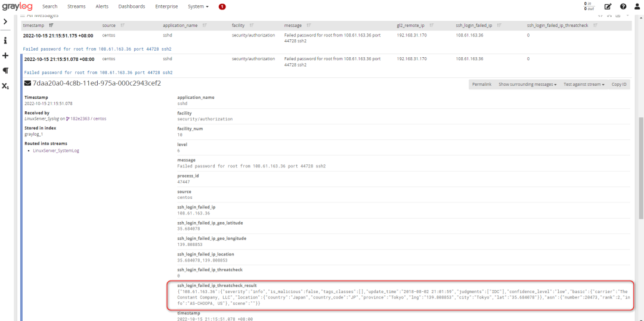Click the process_id value 47447
This screenshot has height=321, width=644.
pyautogui.click(x=183, y=182)
